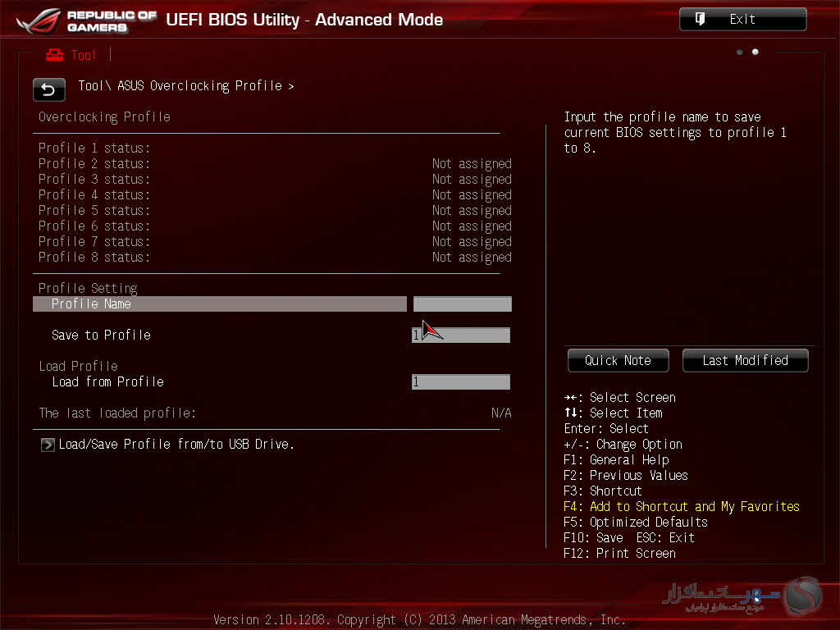Click the F5 Optimized Defaults hint

coord(635,523)
